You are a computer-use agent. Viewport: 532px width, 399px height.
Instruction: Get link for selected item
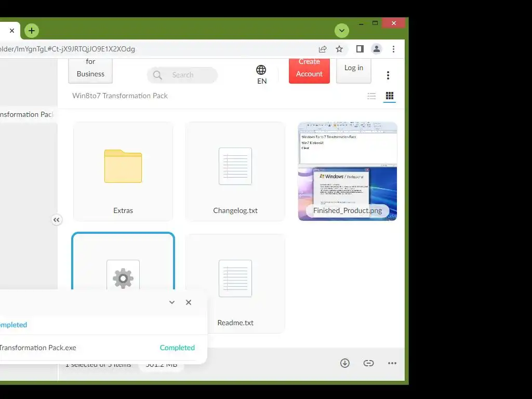click(x=368, y=363)
